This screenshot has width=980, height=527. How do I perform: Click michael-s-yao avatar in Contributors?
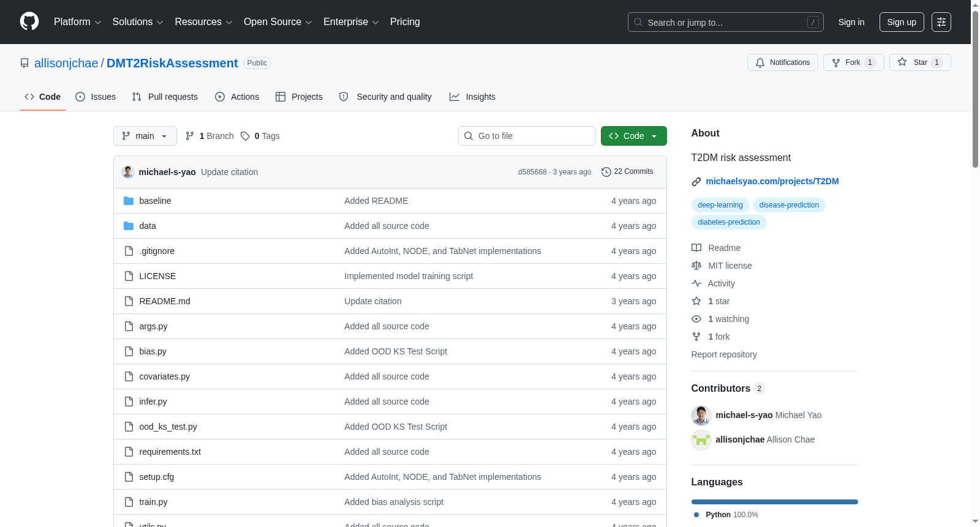pos(701,415)
